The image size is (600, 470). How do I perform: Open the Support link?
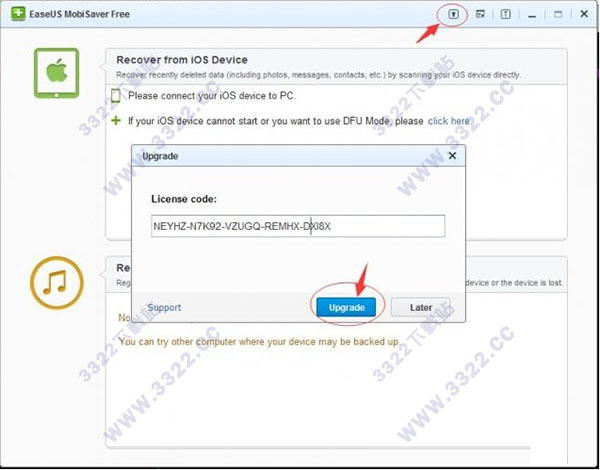[165, 307]
